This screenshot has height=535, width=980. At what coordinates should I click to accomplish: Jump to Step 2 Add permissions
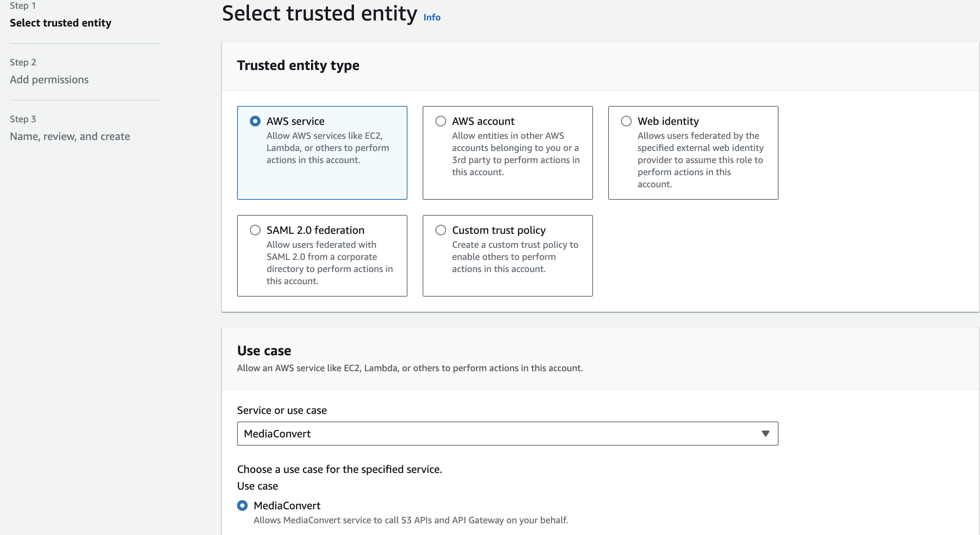(49, 79)
